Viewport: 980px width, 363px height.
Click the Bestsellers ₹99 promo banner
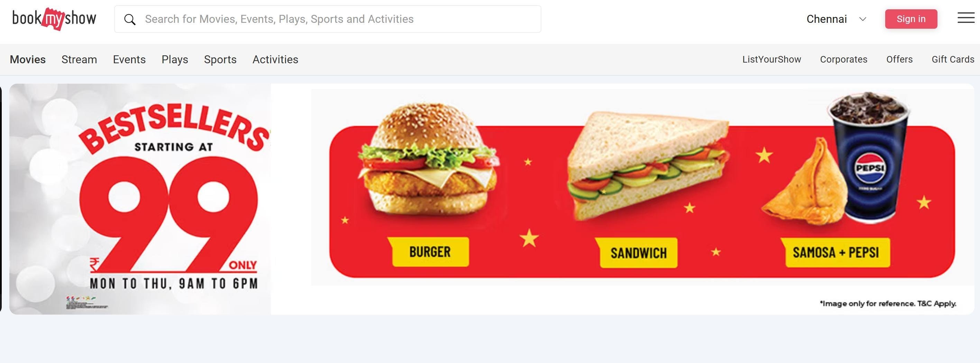coord(492,199)
